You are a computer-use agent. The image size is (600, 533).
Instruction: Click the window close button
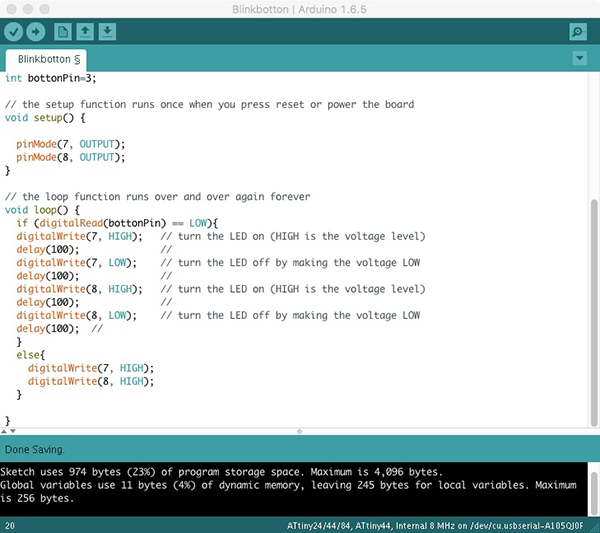(x=11, y=9)
